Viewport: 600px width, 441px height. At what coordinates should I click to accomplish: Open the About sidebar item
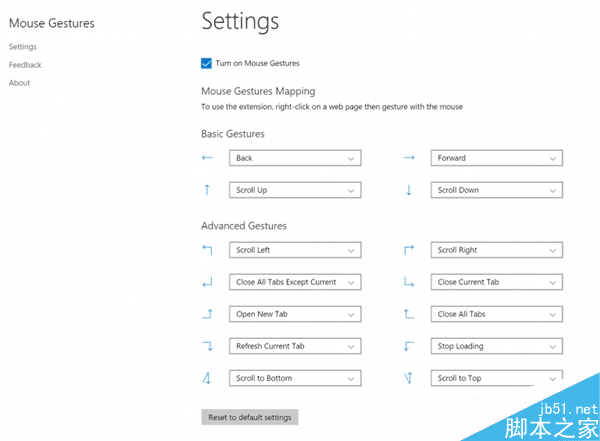tap(19, 83)
